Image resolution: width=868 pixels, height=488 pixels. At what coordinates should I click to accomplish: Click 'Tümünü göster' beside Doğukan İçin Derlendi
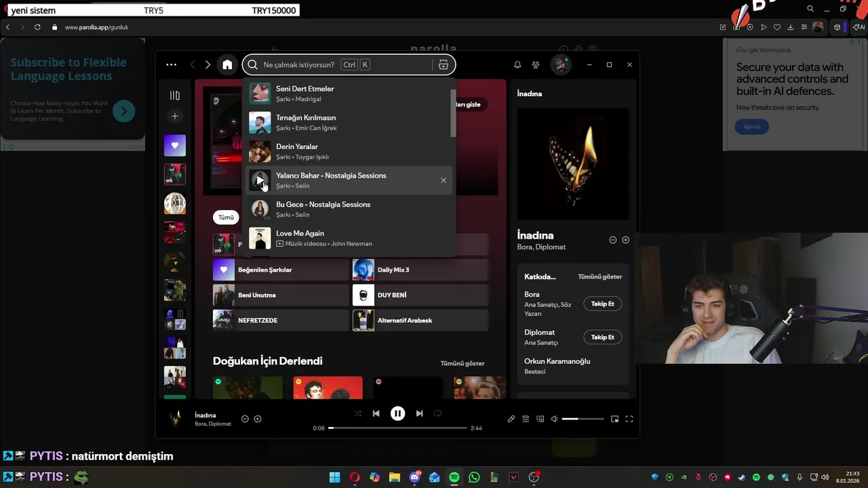point(462,363)
